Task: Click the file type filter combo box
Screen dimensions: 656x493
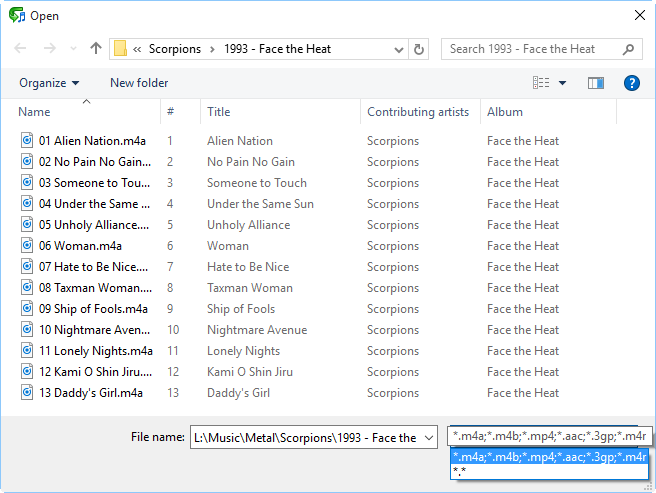Action: pyautogui.click(x=549, y=437)
